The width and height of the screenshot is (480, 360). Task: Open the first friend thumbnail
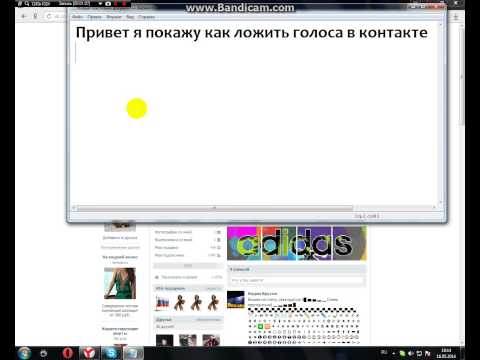[x=165, y=341]
